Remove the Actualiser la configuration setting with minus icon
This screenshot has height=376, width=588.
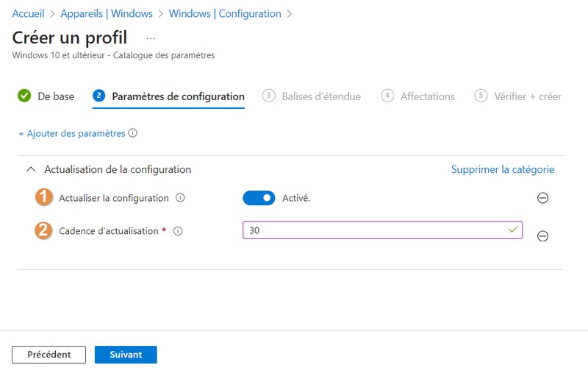pyautogui.click(x=542, y=198)
